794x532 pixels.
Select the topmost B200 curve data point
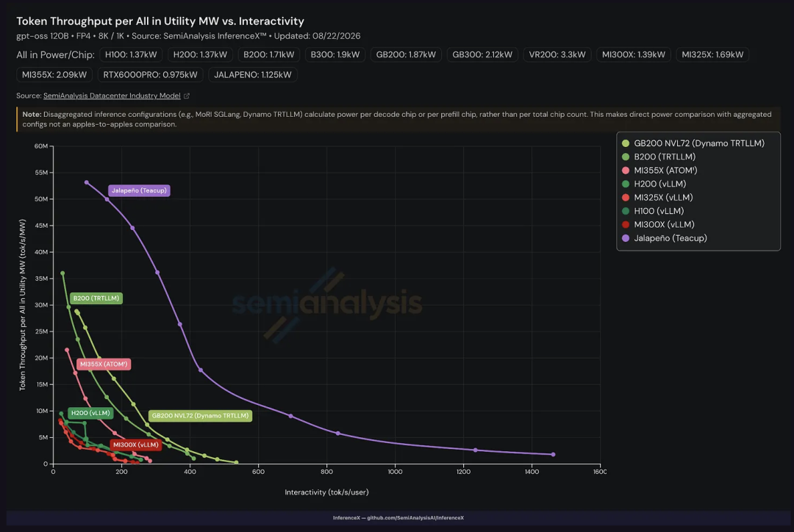point(62,273)
